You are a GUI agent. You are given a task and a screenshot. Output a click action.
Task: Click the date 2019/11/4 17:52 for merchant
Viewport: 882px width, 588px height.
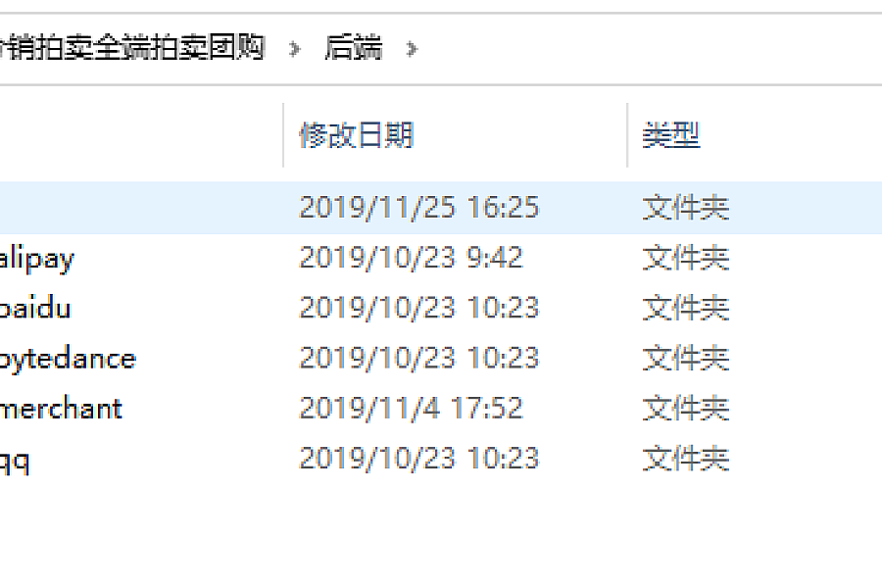(x=411, y=408)
